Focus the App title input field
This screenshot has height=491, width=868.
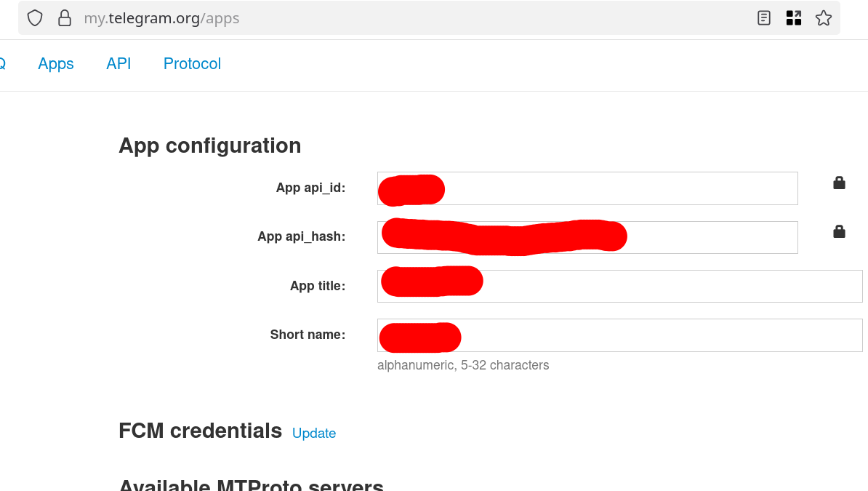click(619, 286)
